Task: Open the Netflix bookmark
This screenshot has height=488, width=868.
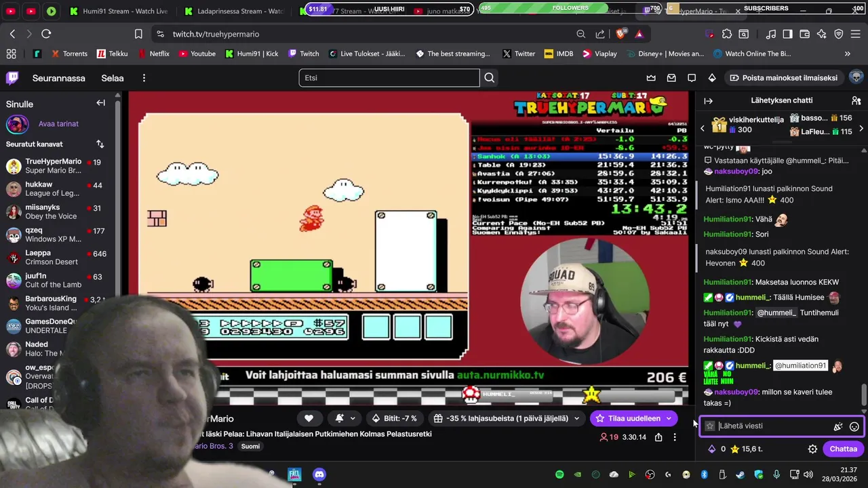Action: tap(153, 54)
